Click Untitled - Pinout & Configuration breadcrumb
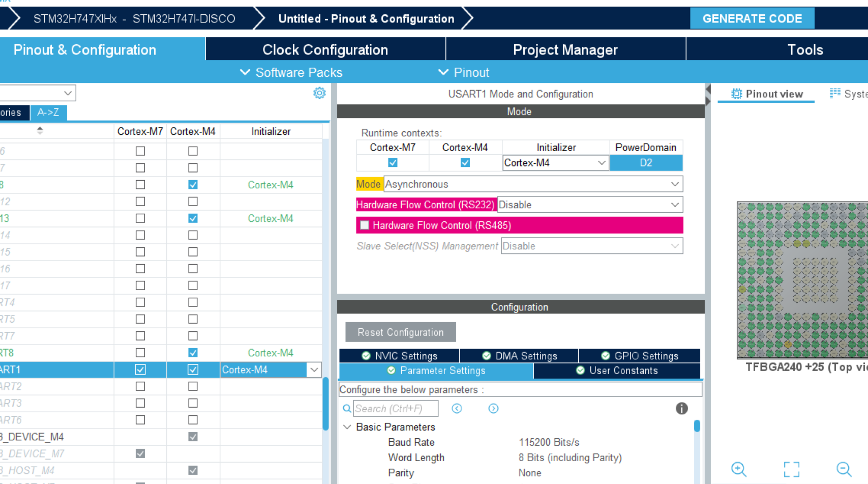Screen dimensions: 868x484 pos(366,19)
